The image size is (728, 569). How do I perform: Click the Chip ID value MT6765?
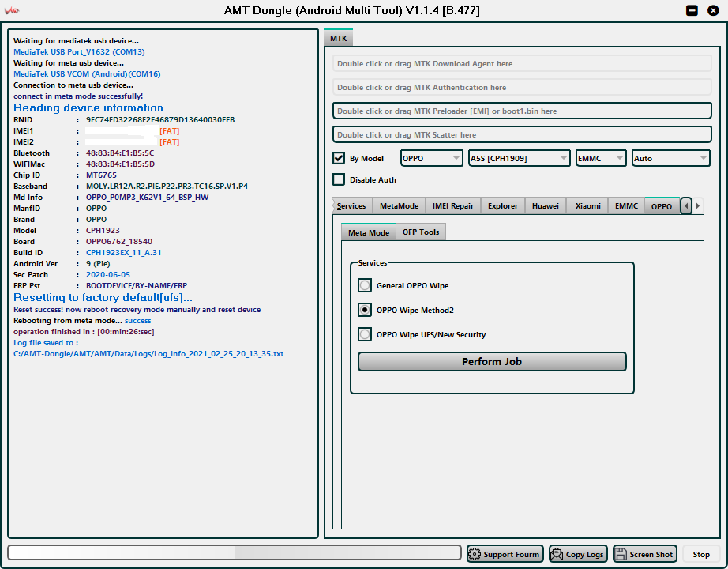(101, 175)
